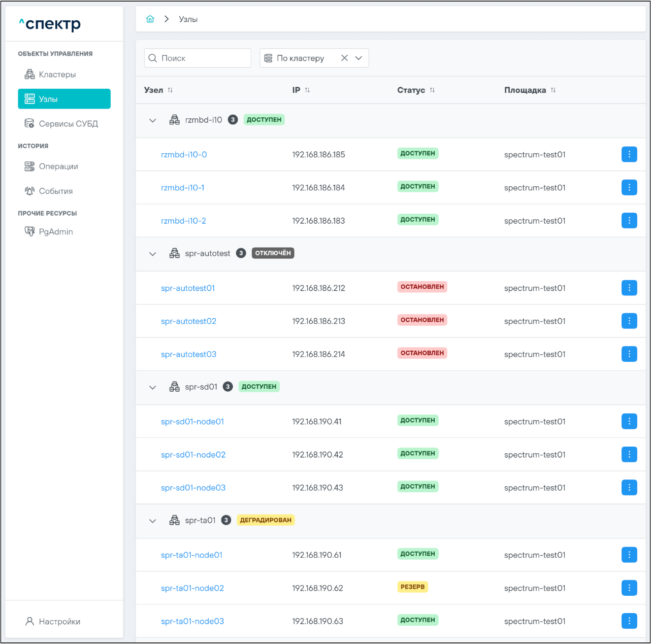Sort the Статус column using its arrows

click(432, 90)
